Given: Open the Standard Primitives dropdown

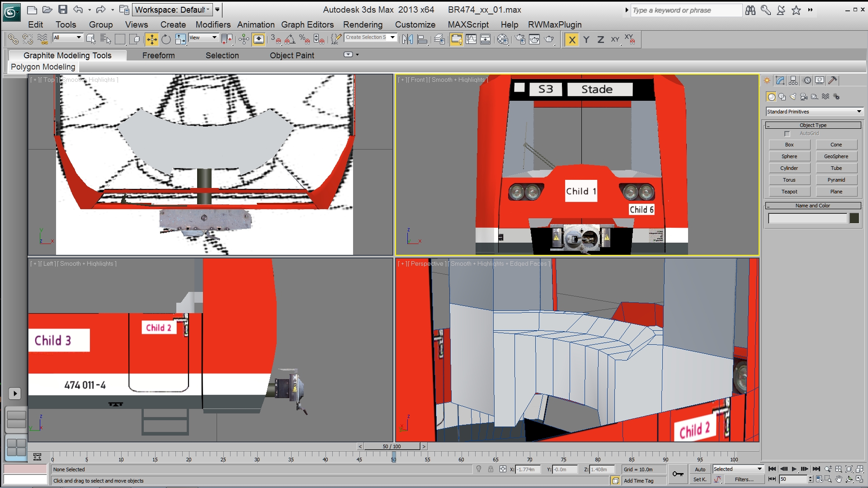Looking at the screenshot, I should [814, 112].
